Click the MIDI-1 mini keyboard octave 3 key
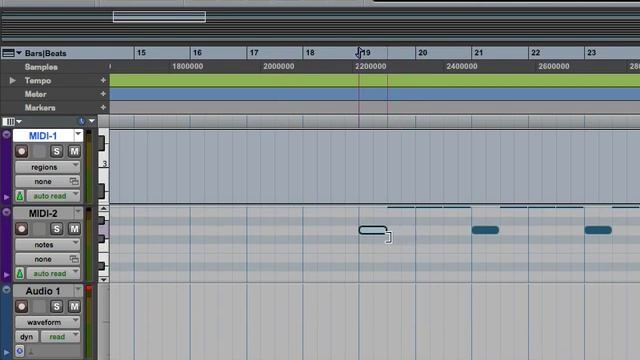Screen dimensions: 640x360 (x=104, y=163)
